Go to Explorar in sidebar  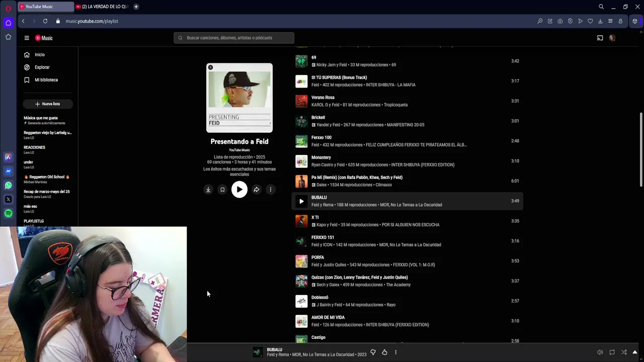(48, 67)
